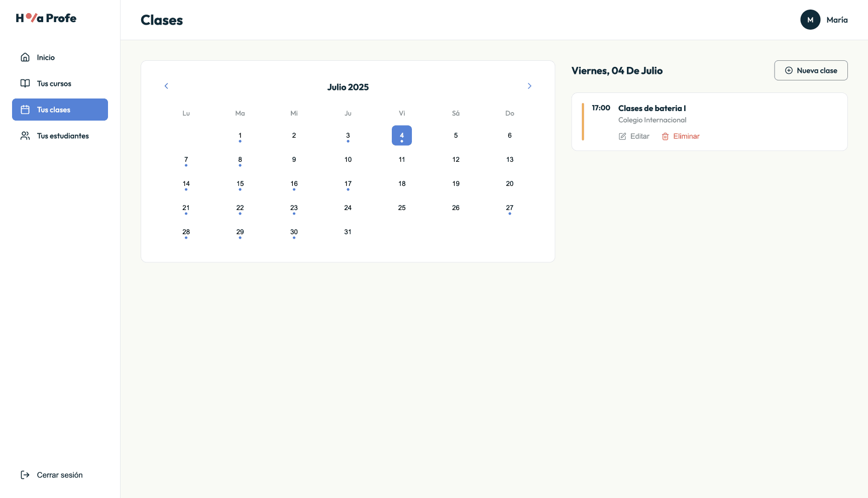This screenshot has height=498, width=868.
Task: Go to previous month with left chevron
Action: tap(166, 85)
